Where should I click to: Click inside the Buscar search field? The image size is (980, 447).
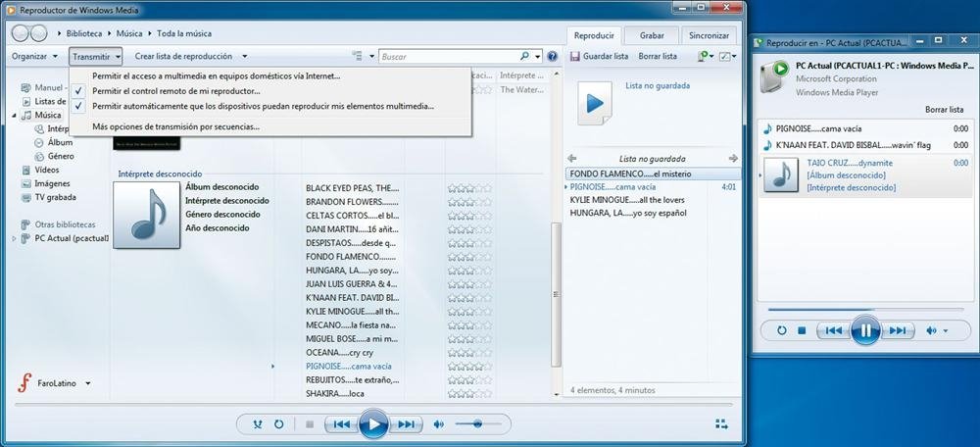(449, 56)
